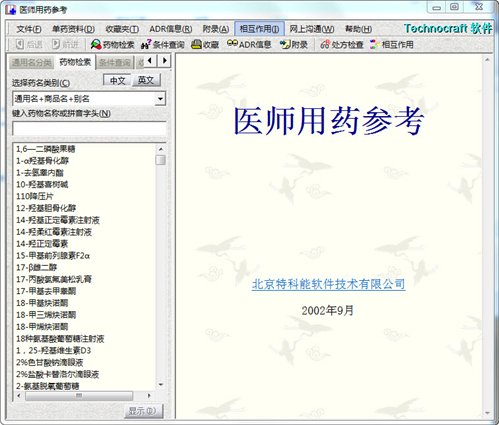Open the 相互作用(I) menu

coord(259,29)
